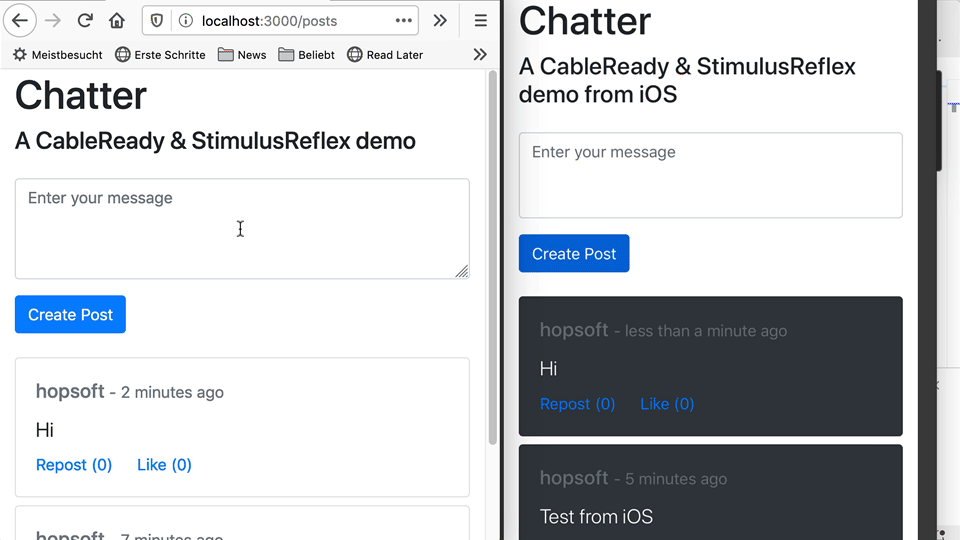Click the browser page vertical scrollbar
This screenshot has width=960, height=540.
coord(493,257)
